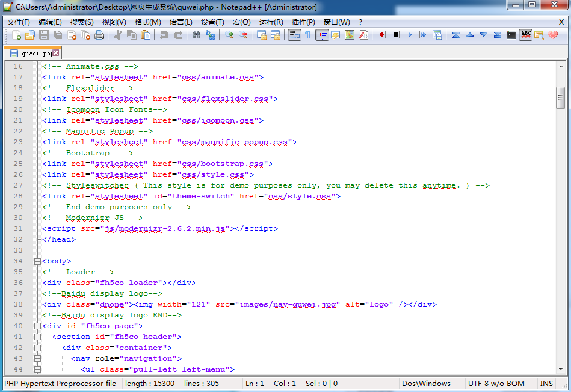The width and height of the screenshot is (571, 392).
Task: Open the Document Map icon
Action: (349, 35)
